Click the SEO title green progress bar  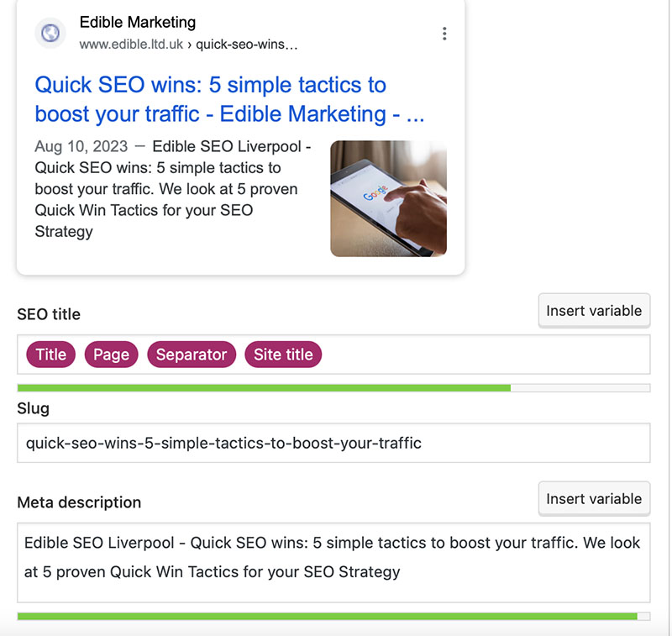click(x=333, y=388)
